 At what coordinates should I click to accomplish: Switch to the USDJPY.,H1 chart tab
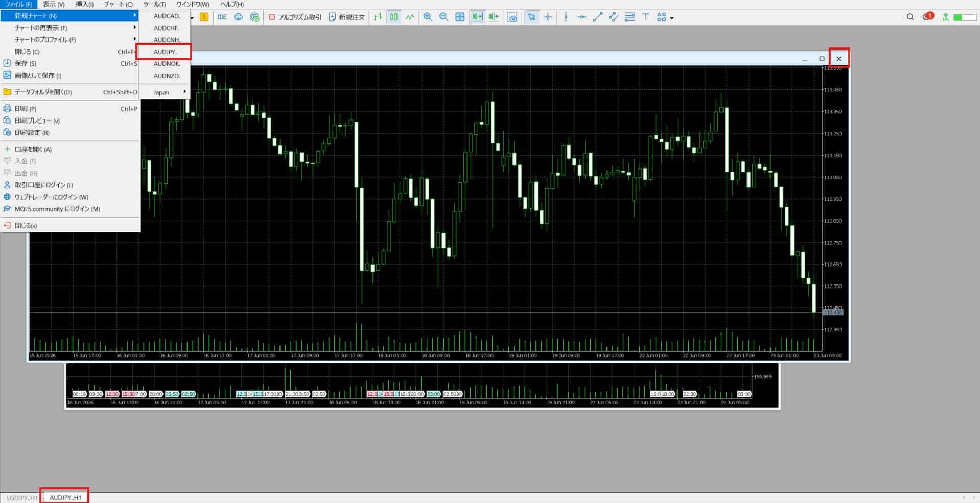(x=21, y=497)
